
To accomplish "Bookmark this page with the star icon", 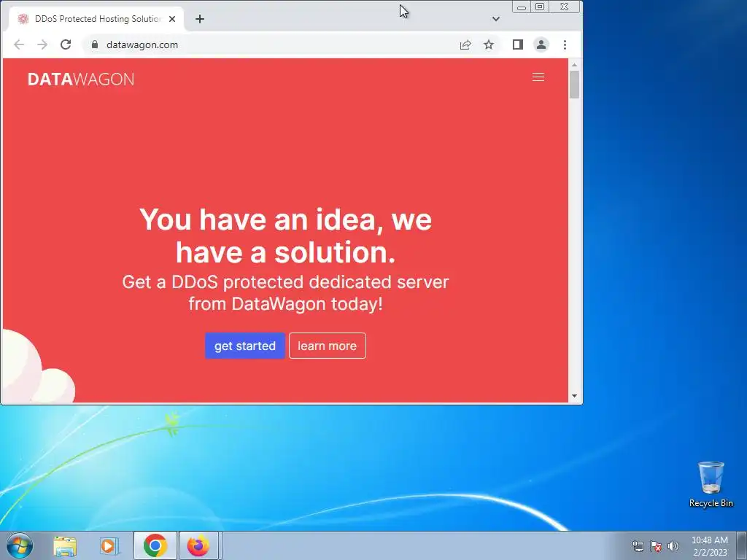I will tap(489, 44).
